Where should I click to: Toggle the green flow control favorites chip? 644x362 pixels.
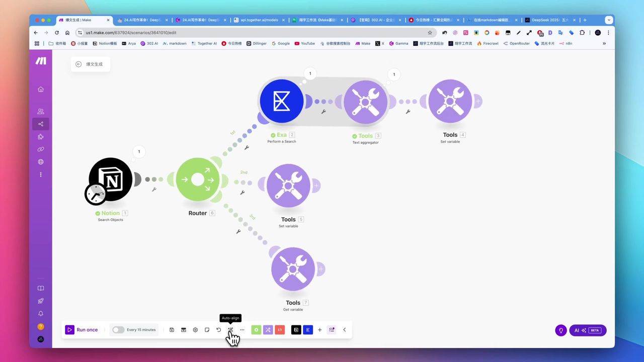256,330
